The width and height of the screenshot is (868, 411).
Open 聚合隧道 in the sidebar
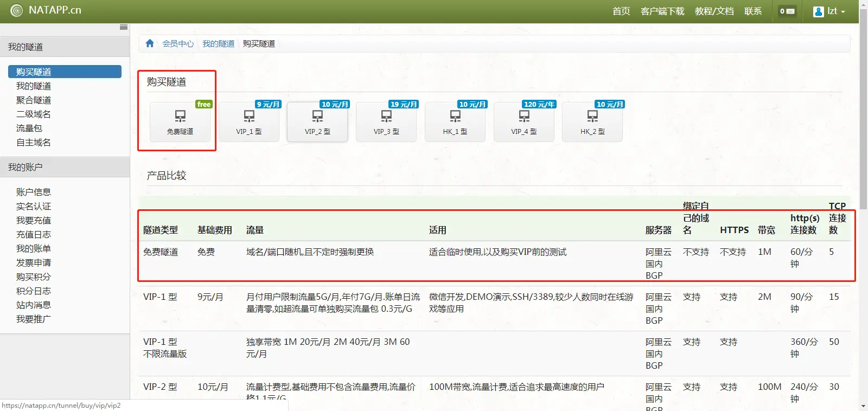pyautogui.click(x=34, y=100)
